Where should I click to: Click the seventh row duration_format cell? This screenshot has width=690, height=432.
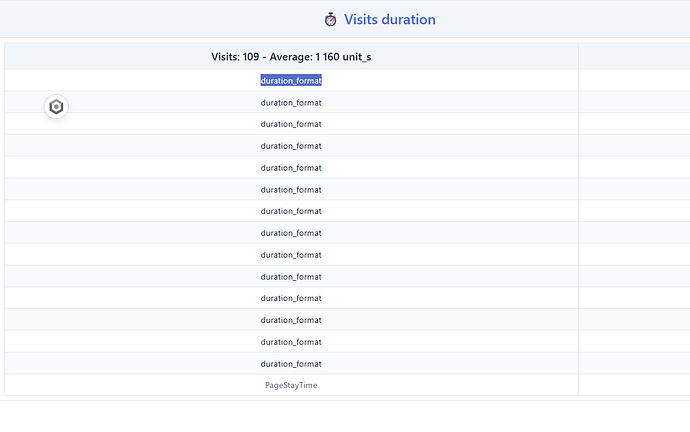pos(291,211)
